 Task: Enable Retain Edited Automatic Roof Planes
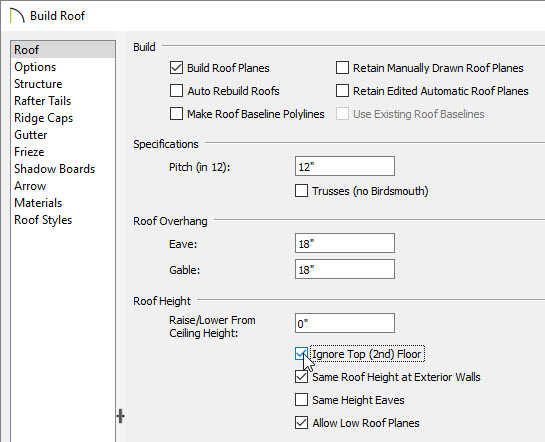point(342,91)
